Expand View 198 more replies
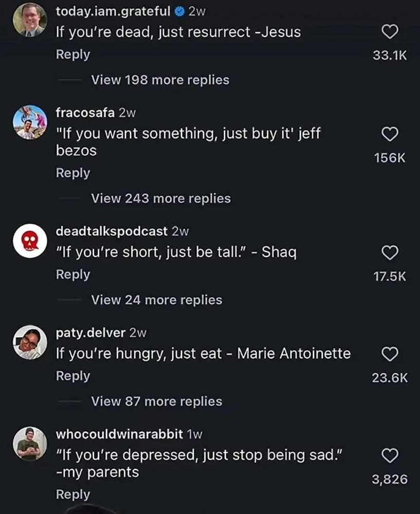 (x=160, y=80)
